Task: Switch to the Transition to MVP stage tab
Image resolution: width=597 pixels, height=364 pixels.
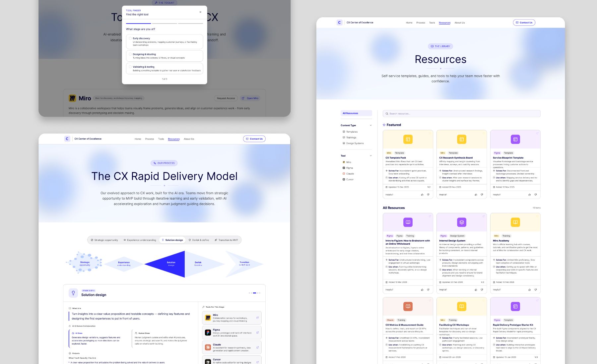Action: coord(226,240)
